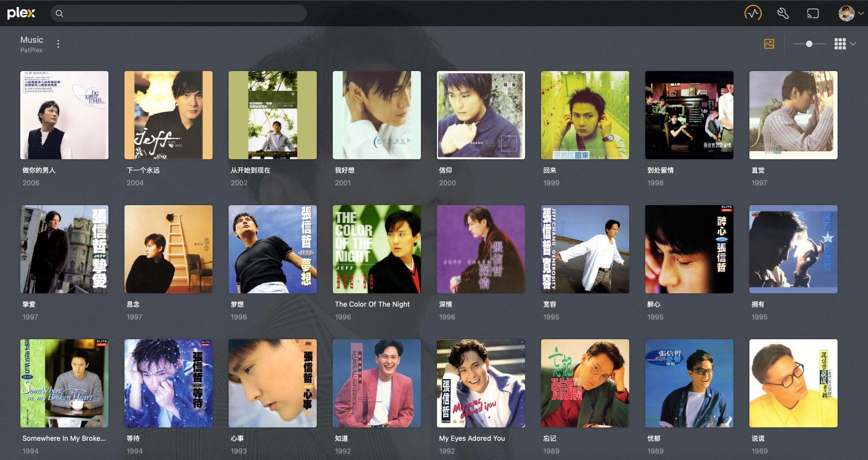Open the 2004 'Jeff' album cover
Image resolution: width=868 pixels, height=460 pixels.
(x=168, y=115)
